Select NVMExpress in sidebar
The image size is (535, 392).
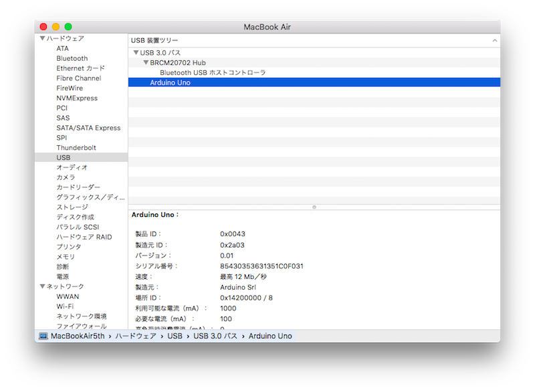pyautogui.click(x=77, y=98)
